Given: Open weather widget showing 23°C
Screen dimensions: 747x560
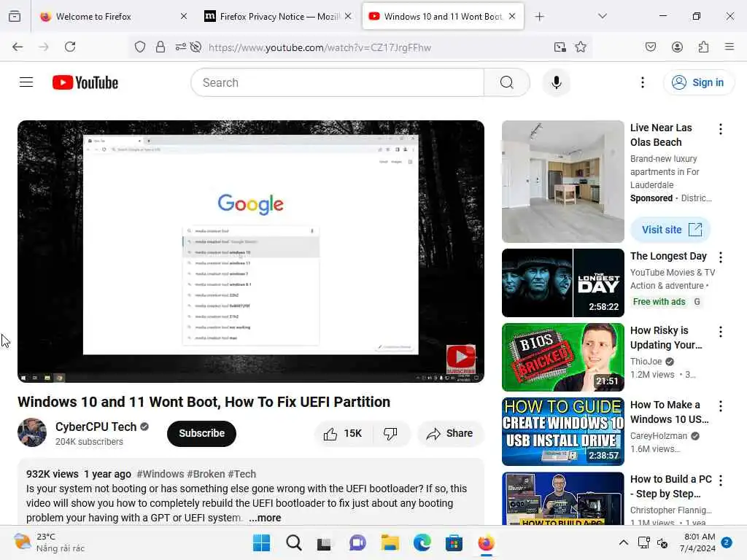Looking at the screenshot, I should click(x=49, y=542).
